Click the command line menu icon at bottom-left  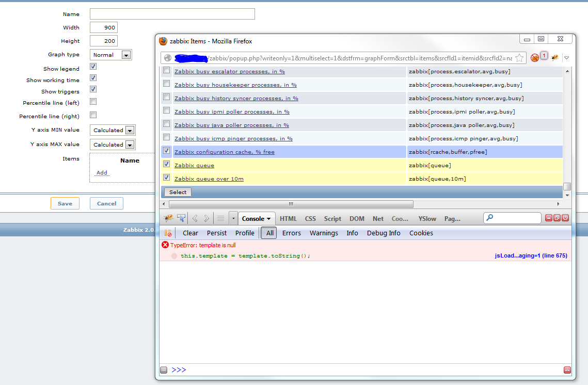click(x=164, y=370)
